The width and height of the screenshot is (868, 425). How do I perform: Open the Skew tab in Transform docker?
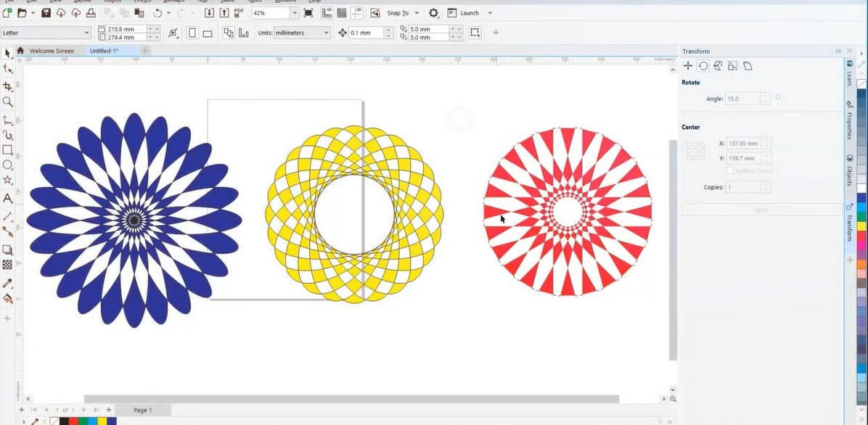point(748,66)
